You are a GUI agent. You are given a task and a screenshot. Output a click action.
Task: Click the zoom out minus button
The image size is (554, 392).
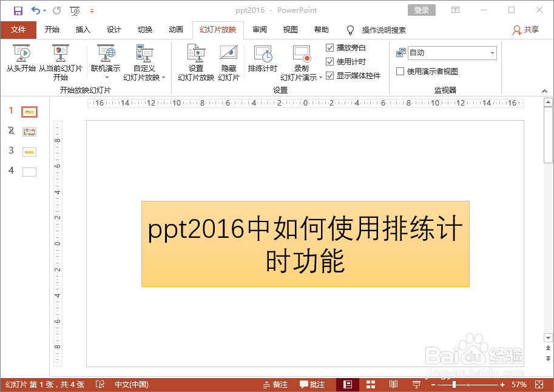pyautogui.click(x=433, y=385)
